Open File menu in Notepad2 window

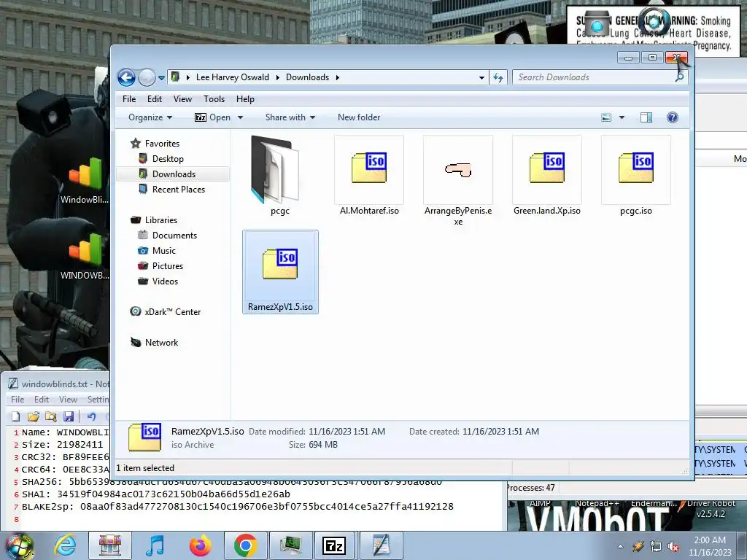tap(18, 399)
